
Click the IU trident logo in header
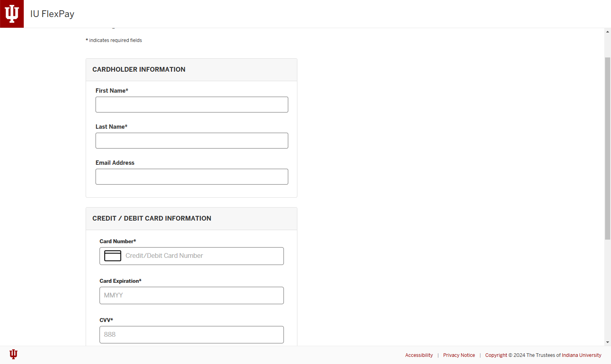[x=12, y=14]
